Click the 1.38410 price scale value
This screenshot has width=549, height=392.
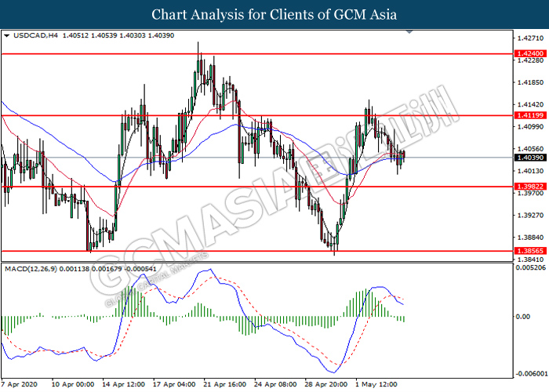point(531,260)
